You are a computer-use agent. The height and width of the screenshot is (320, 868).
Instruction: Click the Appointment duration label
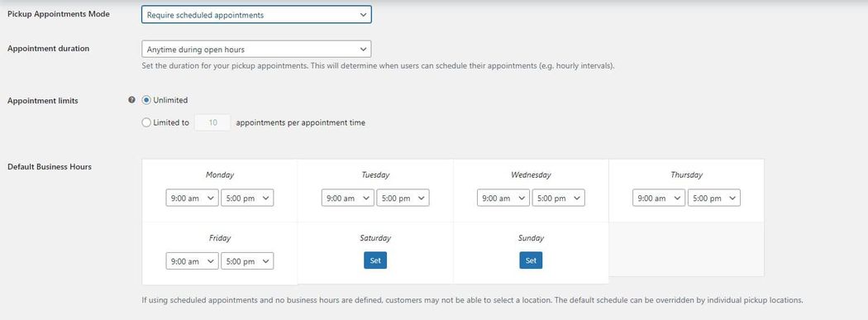[48, 48]
